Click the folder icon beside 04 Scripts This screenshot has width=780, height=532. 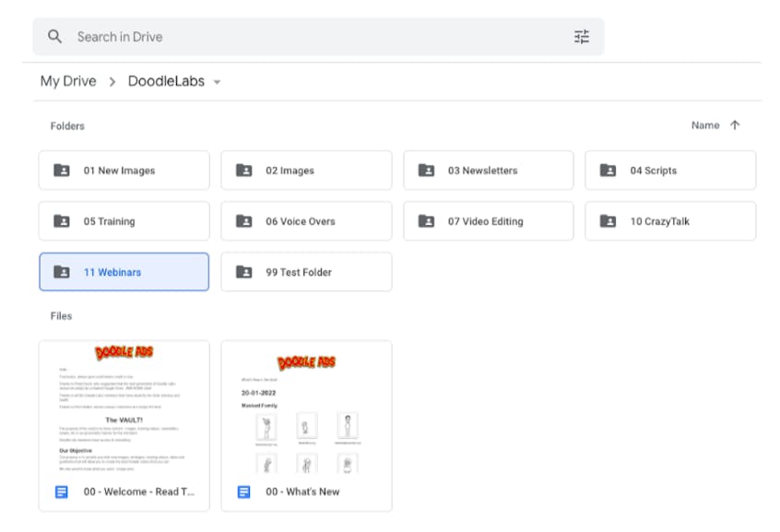click(x=608, y=171)
